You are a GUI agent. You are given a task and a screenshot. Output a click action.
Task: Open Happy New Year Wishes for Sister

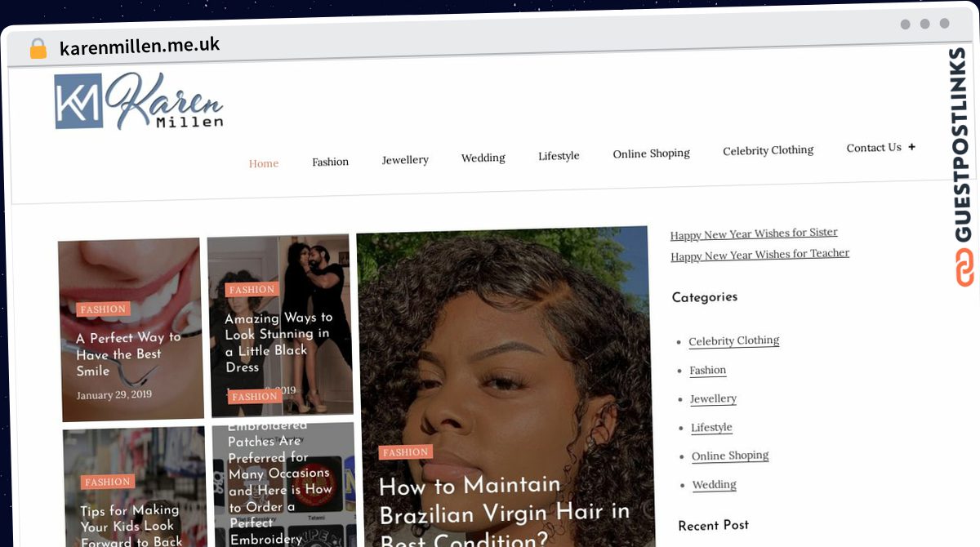tap(754, 234)
